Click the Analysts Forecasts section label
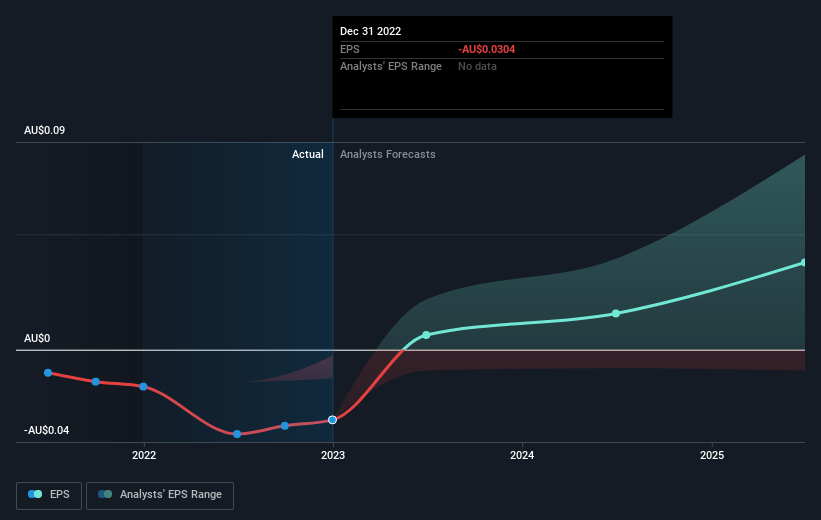Viewport: 821px width, 520px height. click(x=387, y=154)
